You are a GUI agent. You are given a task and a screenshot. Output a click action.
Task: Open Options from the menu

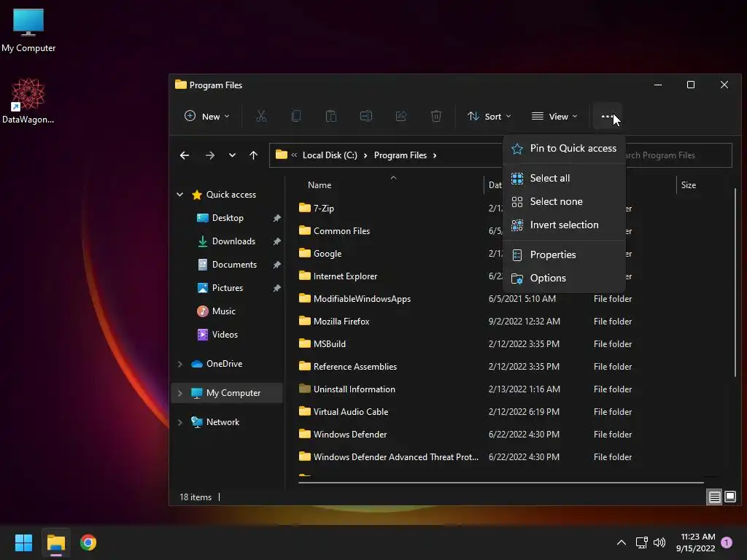pos(564,278)
